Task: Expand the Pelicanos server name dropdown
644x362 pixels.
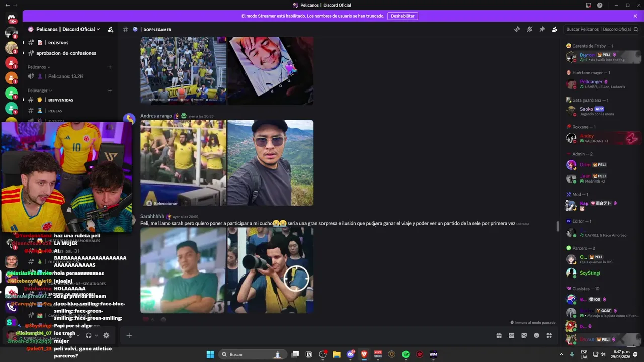Action: click(68, 29)
